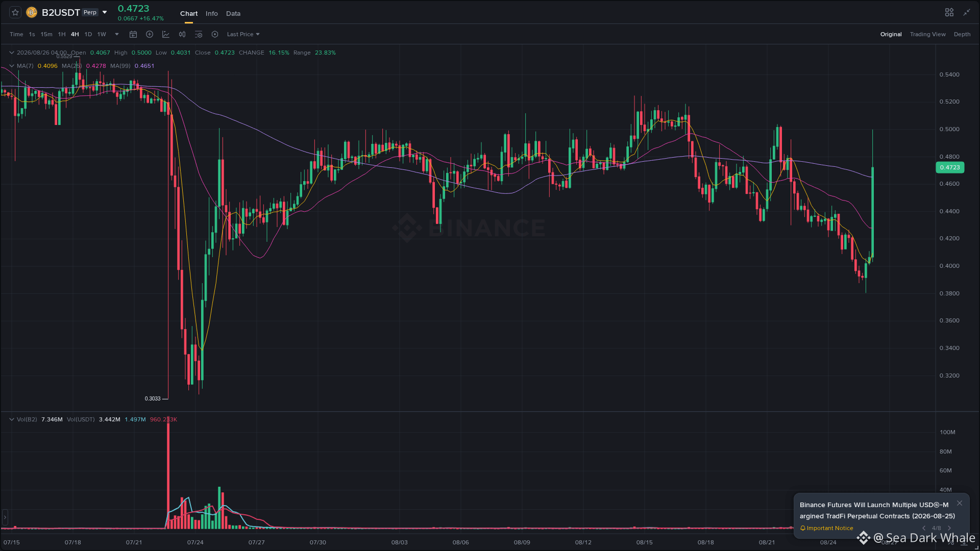This screenshot has height=551, width=980.
Task: Go to next notice arrow
Action: [949, 528]
